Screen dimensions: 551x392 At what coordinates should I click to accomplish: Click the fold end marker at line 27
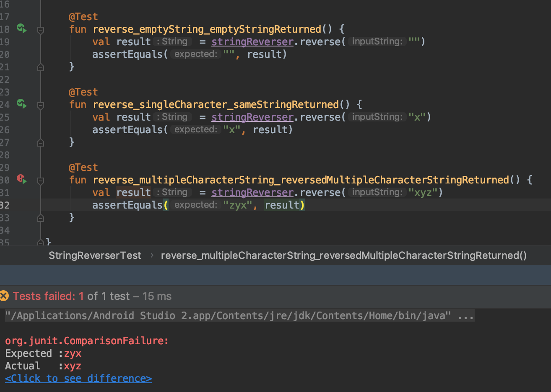click(x=40, y=142)
